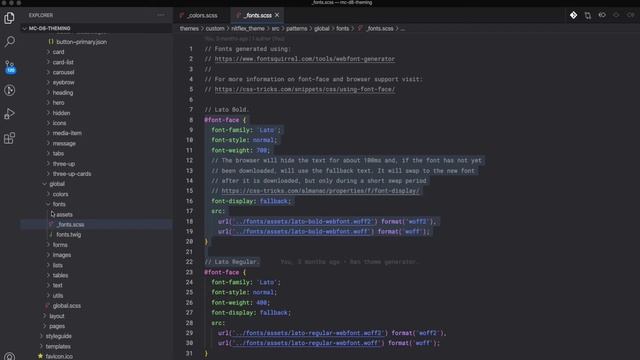The width and height of the screenshot is (640, 360).
Task: Select the _fonts.scss tab
Action: (x=257, y=15)
